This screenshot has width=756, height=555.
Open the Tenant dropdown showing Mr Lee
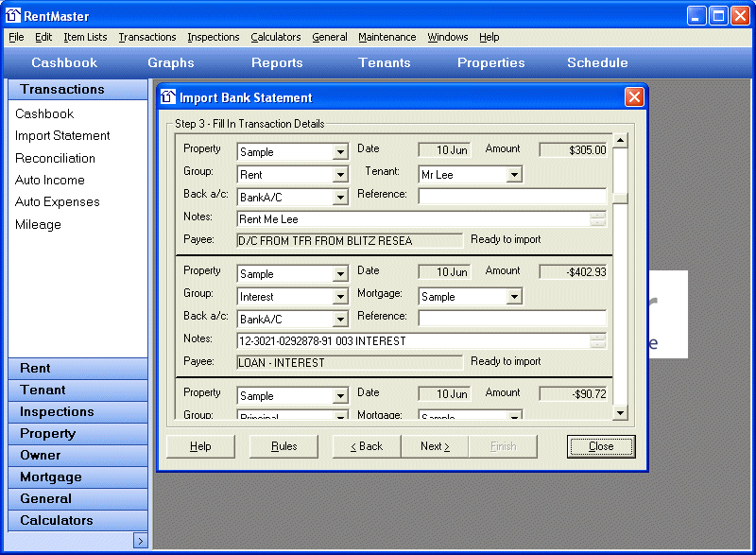coord(513,175)
